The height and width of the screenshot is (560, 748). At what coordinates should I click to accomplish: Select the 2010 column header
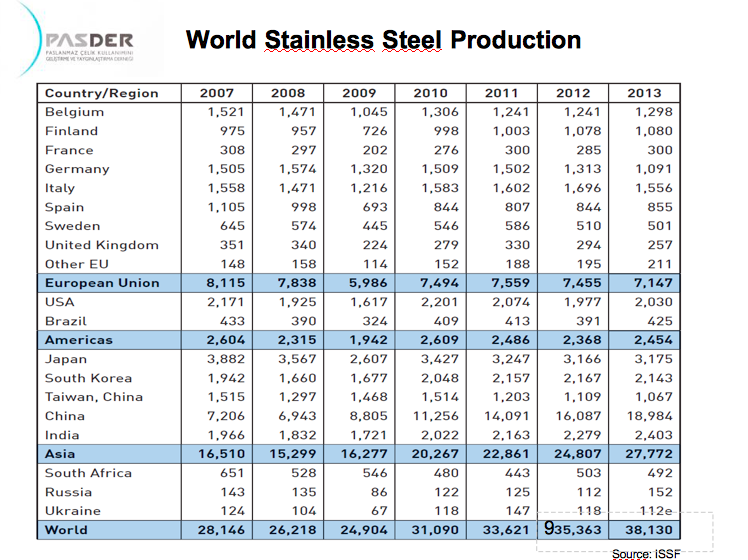431,93
